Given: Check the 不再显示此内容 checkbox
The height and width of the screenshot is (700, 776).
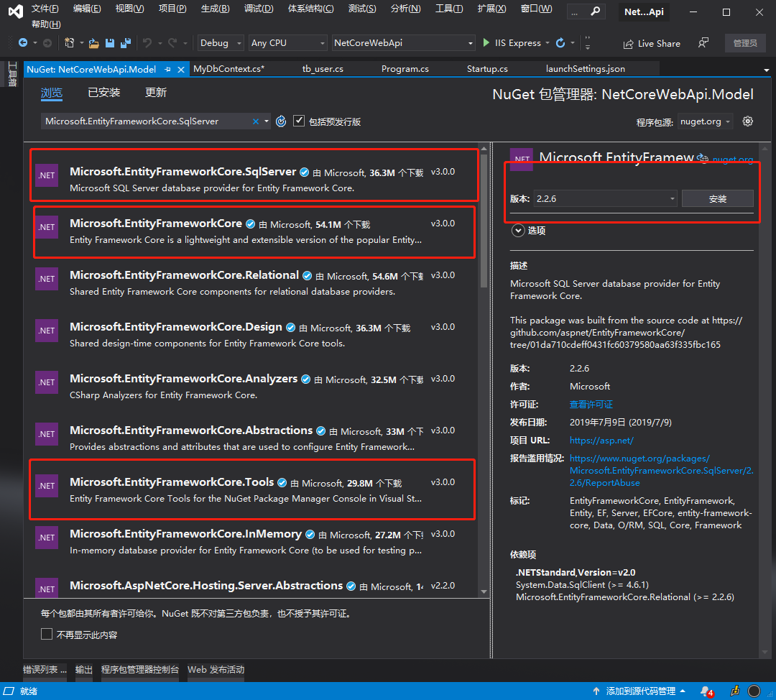Looking at the screenshot, I should pyautogui.click(x=47, y=634).
